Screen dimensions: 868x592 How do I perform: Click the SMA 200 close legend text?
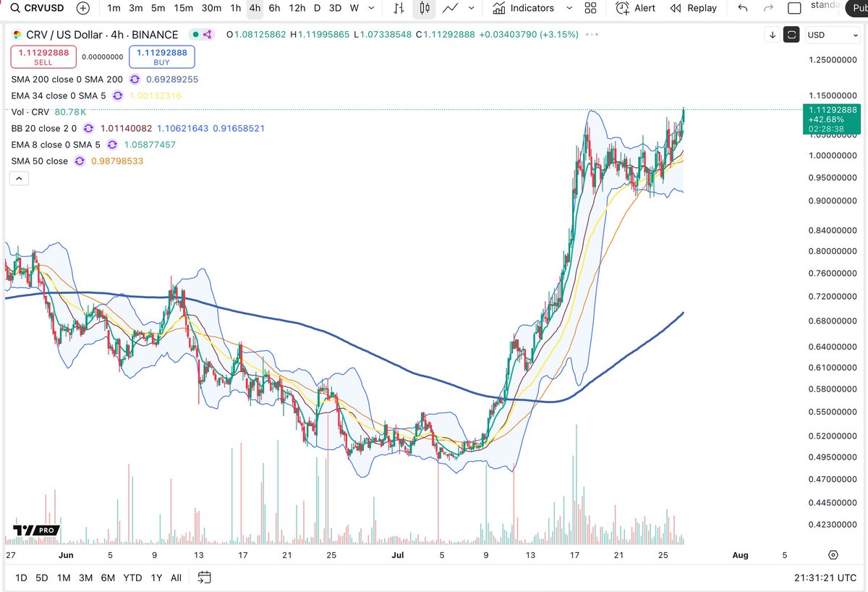click(67, 80)
